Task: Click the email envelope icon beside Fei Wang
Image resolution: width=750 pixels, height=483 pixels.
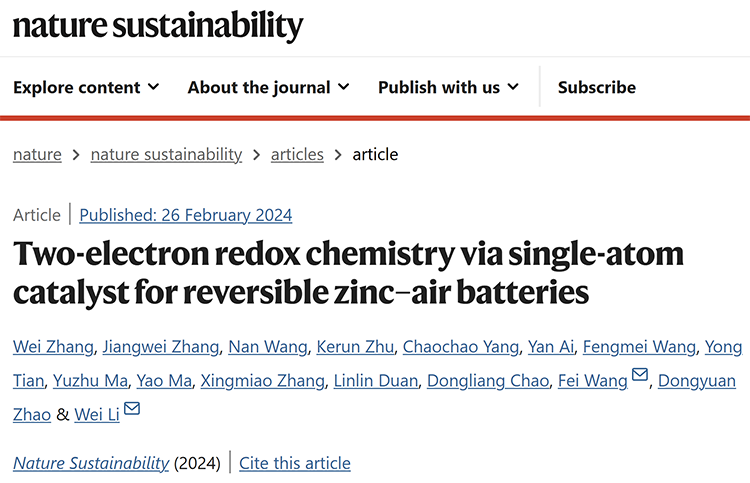Action: coord(640,374)
